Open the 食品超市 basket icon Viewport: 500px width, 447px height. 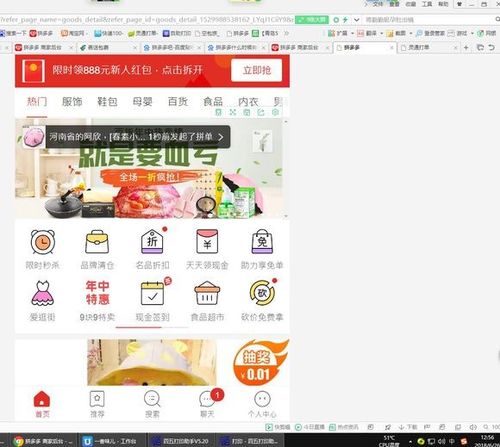(x=207, y=293)
